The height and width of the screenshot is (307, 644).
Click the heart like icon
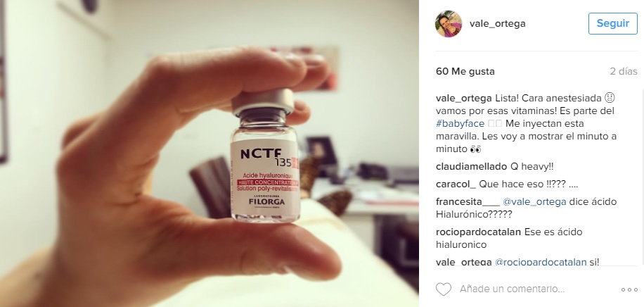coord(444,289)
